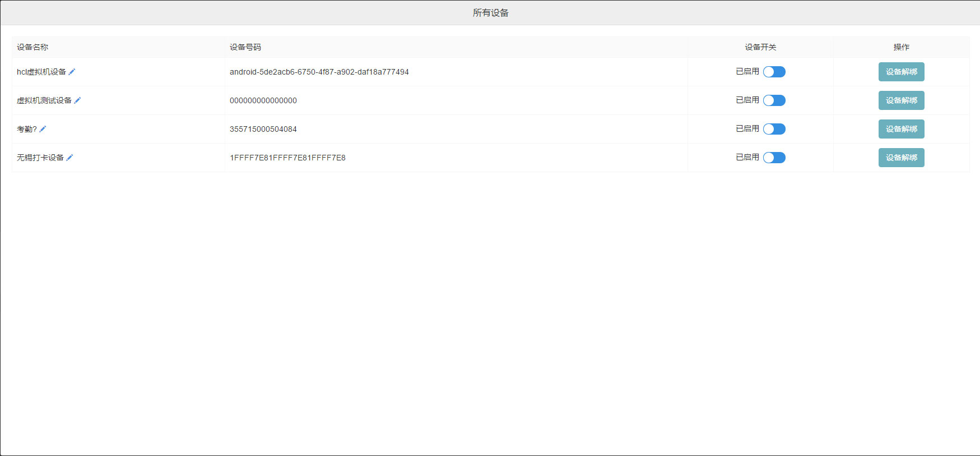
Task: Click the pencil icon beside 无锡打卡设备
Action: pyautogui.click(x=69, y=158)
